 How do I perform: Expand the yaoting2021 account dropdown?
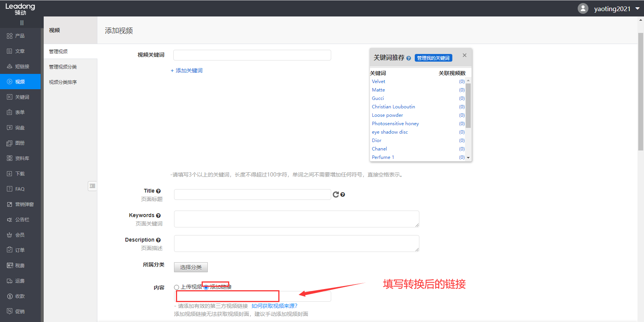point(637,8)
